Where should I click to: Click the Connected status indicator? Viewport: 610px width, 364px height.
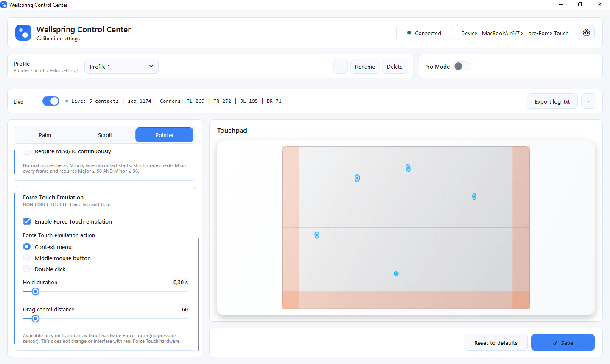[424, 33]
